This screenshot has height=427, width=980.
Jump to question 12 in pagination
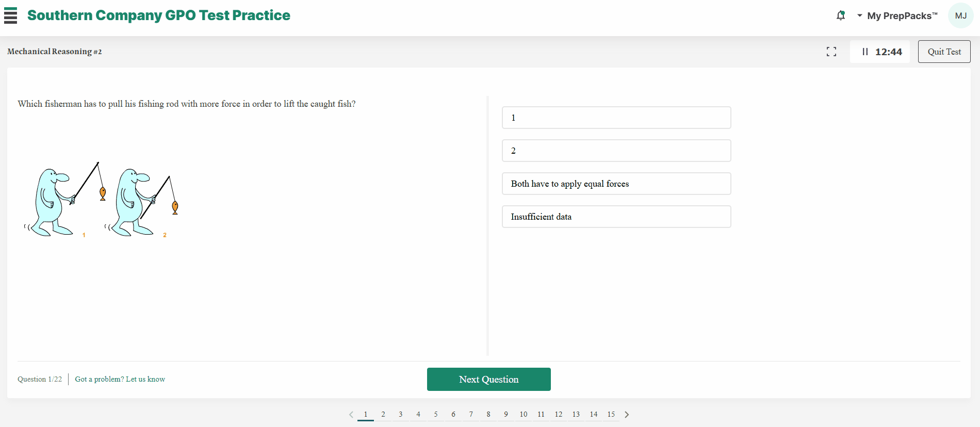coord(559,415)
